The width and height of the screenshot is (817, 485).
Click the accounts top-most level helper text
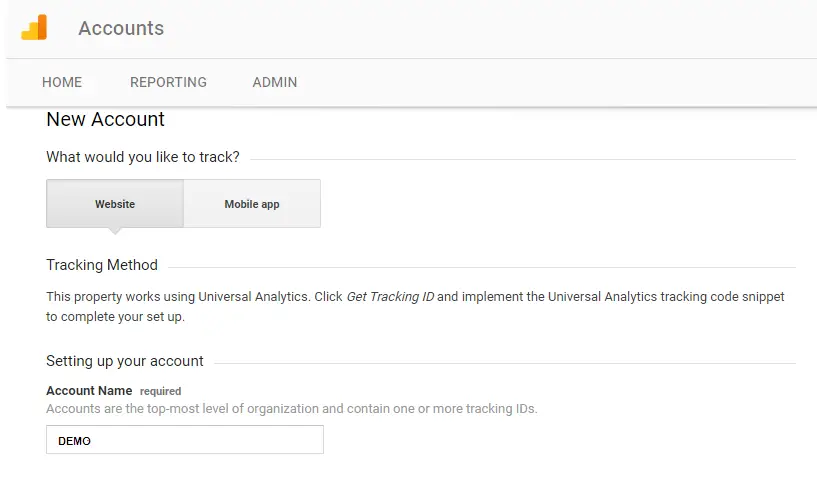[292, 408]
